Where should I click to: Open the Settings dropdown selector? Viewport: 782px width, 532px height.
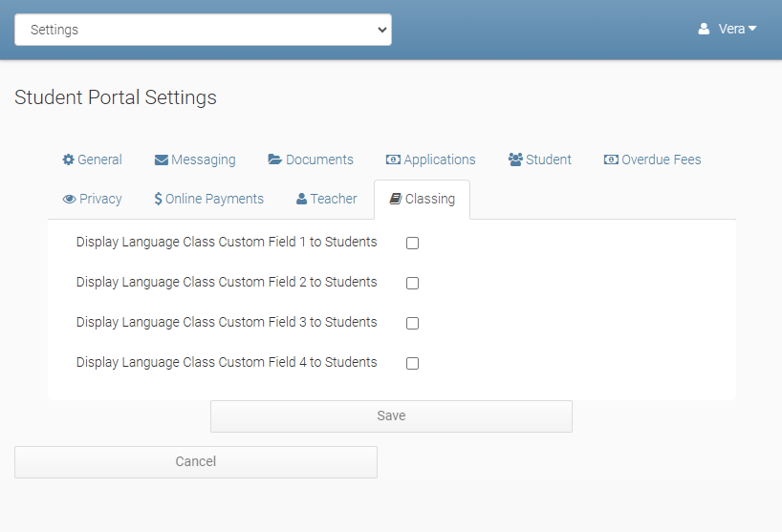(x=203, y=30)
